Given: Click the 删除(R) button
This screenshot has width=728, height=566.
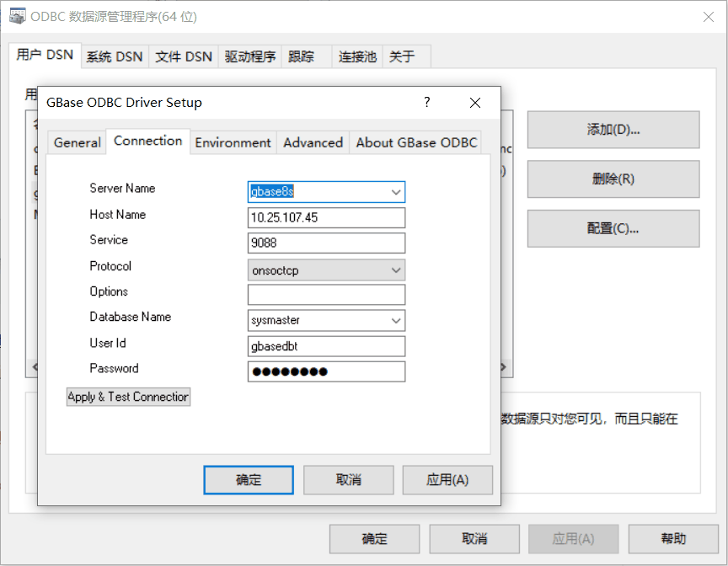Looking at the screenshot, I should (613, 179).
